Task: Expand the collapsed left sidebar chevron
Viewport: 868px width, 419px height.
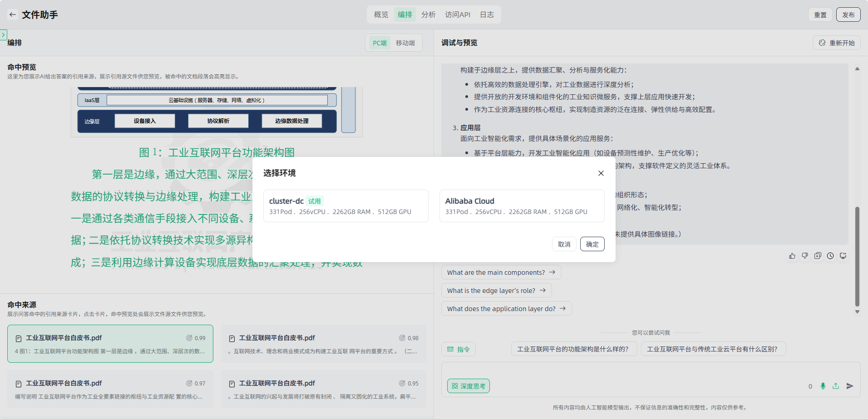Action: [3, 34]
